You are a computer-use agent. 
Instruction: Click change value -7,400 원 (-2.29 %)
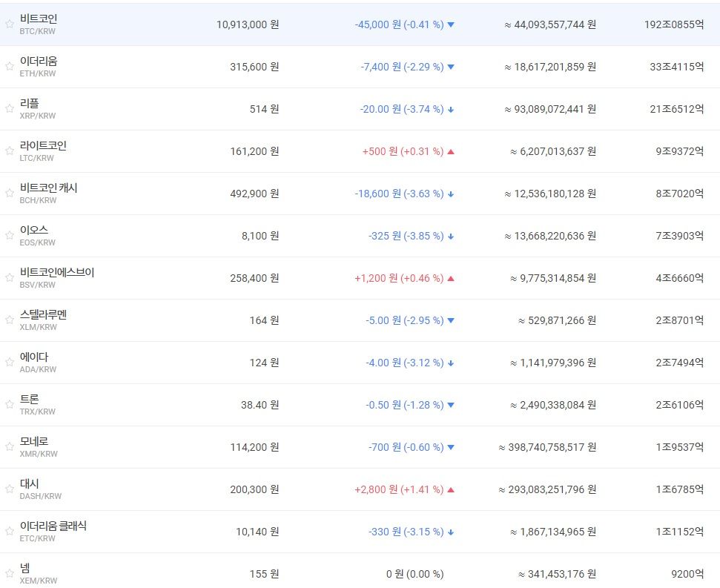tap(402, 67)
